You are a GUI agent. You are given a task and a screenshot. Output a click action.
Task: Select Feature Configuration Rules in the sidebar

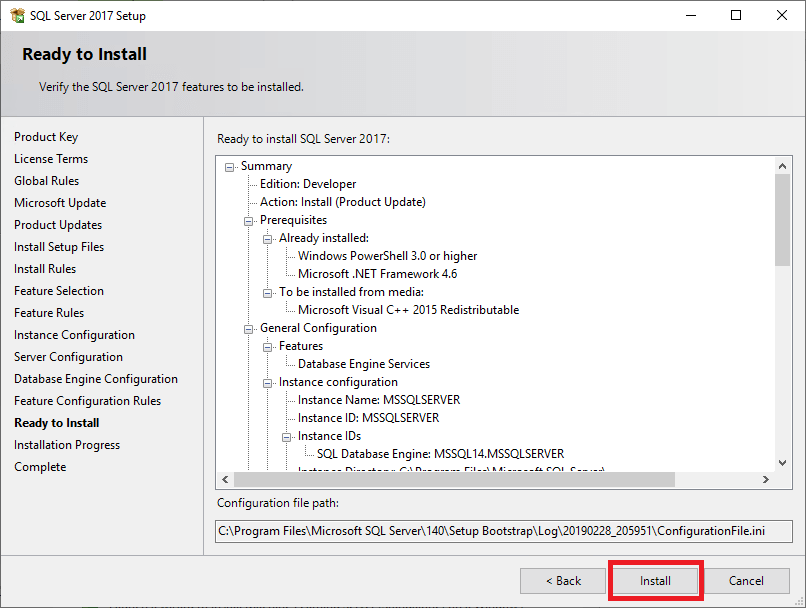88,401
